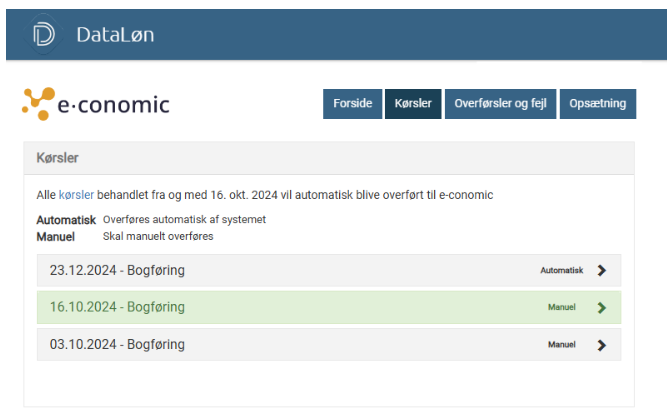Open the green 16.10.2024 row chevron
This screenshot has width=667, height=419.
click(601, 307)
